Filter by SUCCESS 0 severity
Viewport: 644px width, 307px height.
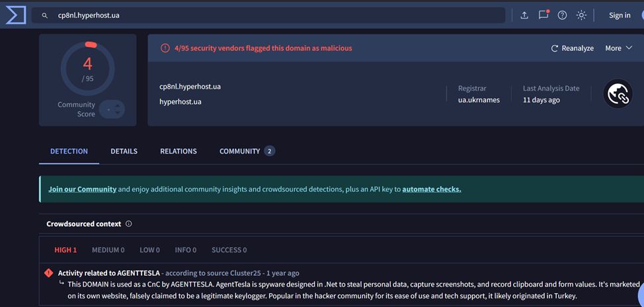(229, 250)
